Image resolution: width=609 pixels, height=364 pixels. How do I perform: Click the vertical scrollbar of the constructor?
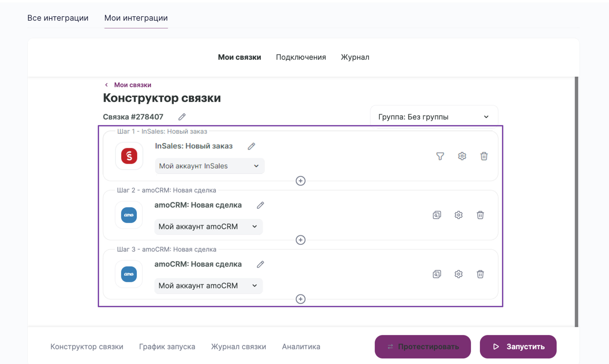click(x=576, y=202)
